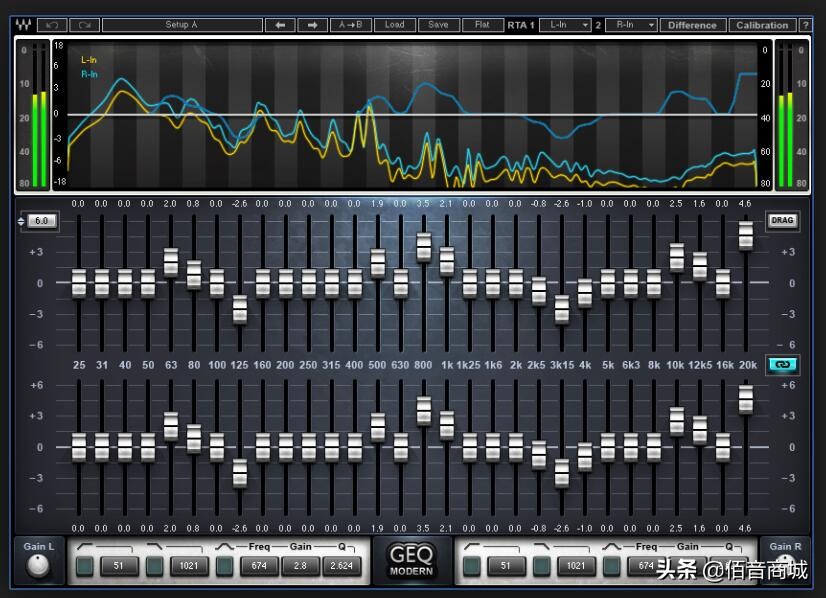
Task: Click the upper 800 Hz band fader
Action: [424, 246]
